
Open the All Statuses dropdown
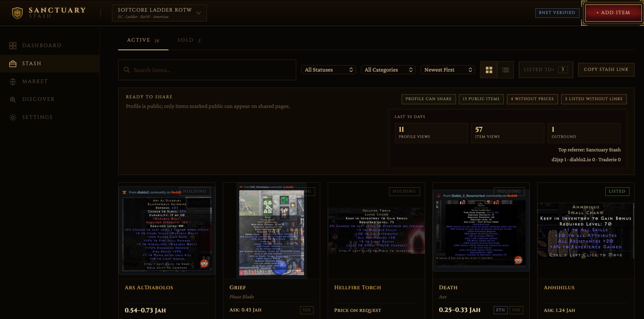pos(328,70)
